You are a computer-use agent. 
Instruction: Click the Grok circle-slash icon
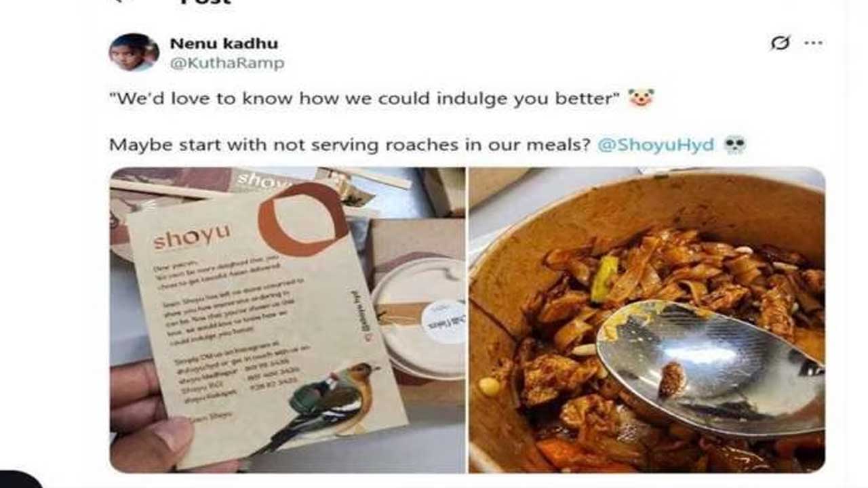click(x=781, y=43)
